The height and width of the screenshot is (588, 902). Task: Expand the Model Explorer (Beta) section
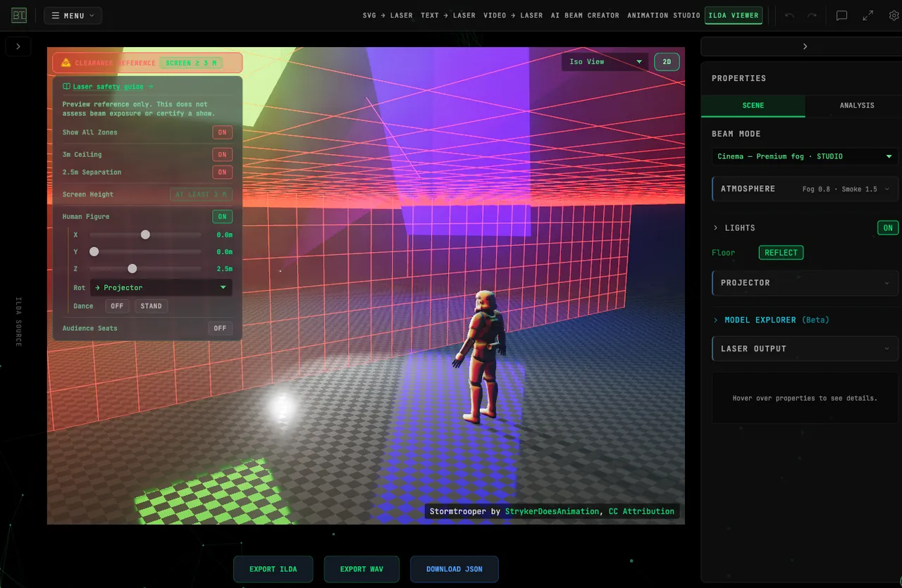click(x=771, y=320)
